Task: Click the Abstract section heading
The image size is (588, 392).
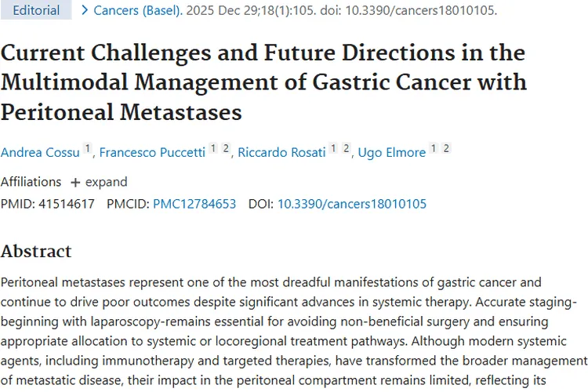Action: (36, 252)
